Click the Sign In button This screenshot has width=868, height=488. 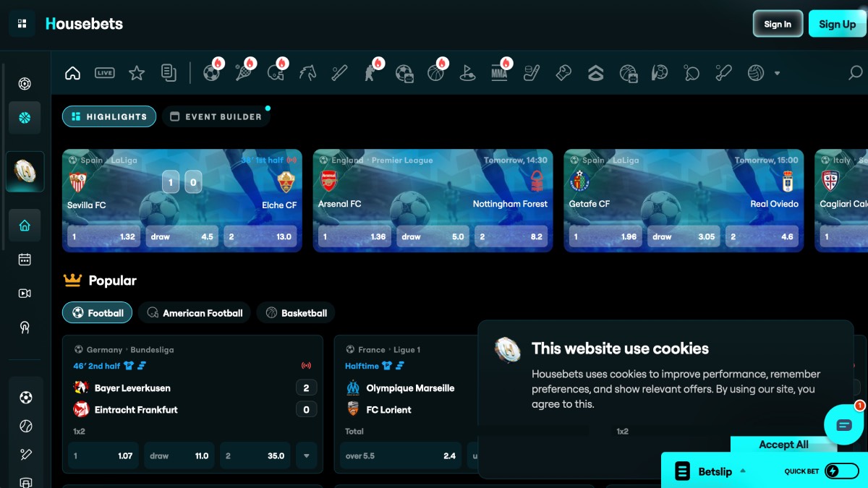(778, 24)
